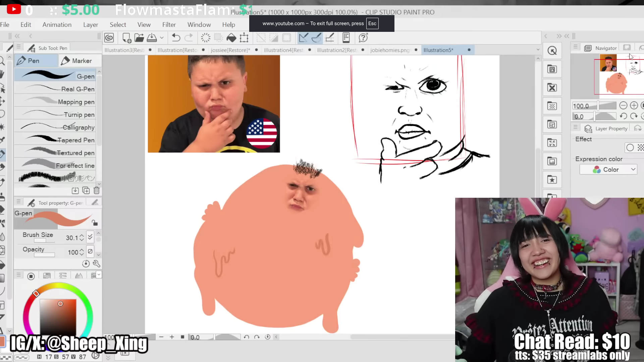Choose the Calligraphy brush
This screenshot has width=644, height=362.
[56, 127]
